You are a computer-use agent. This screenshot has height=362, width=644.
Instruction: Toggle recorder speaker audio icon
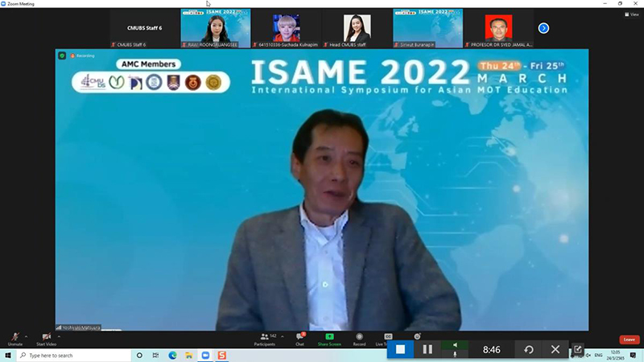pos(455,345)
